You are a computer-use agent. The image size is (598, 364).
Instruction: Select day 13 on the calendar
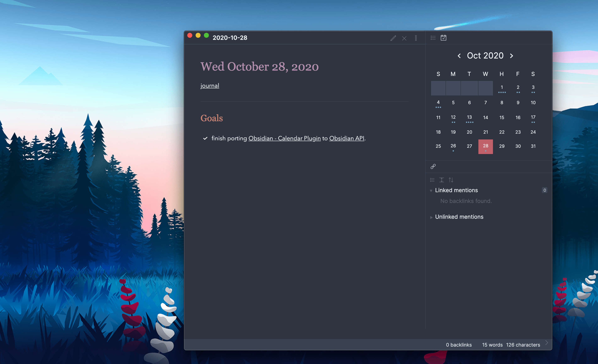[x=469, y=117]
